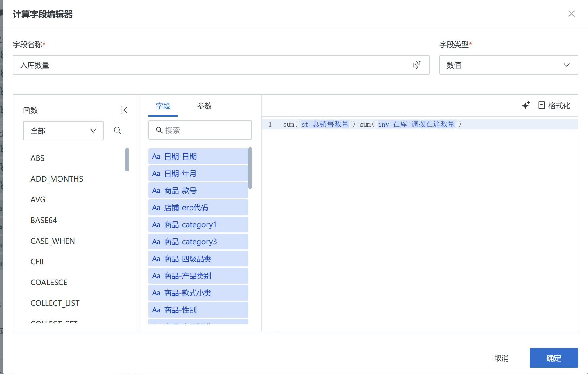The width and height of the screenshot is (588, 374).
Task: Click the search icon inside the 搜索 field box
Action: 159,130
